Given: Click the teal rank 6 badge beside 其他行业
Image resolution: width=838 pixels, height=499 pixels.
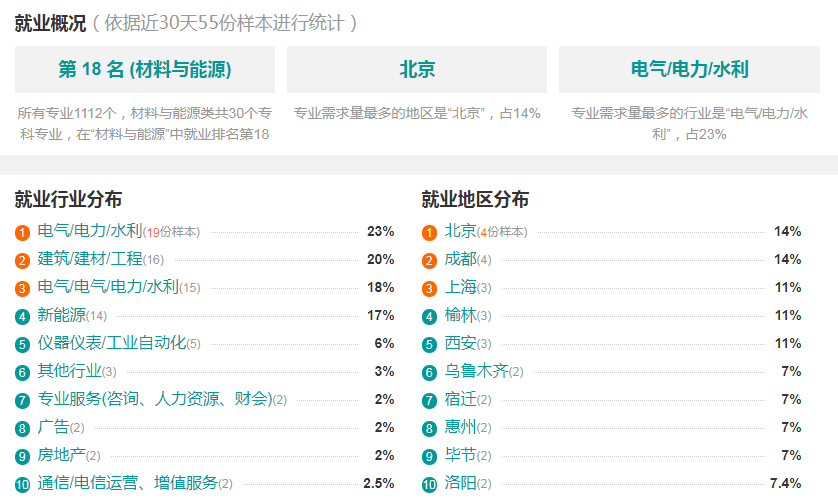Looking at the screenshot, I should (x=22, y=372).
